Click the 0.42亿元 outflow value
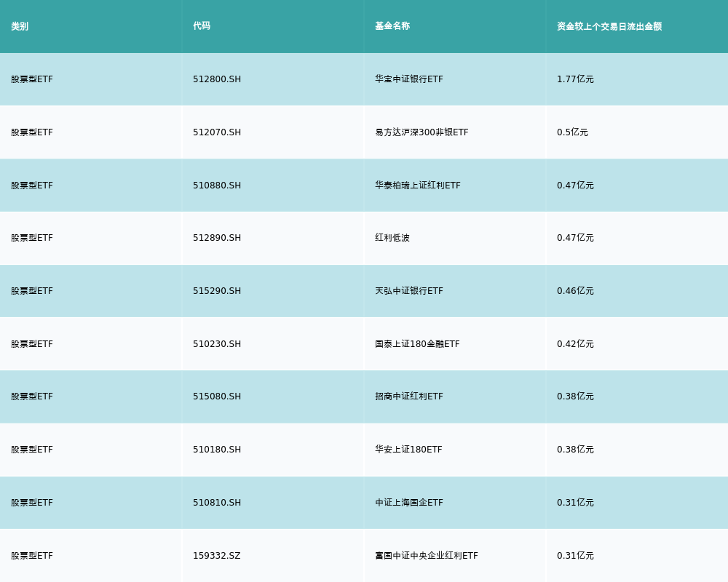 click(575, 344)
